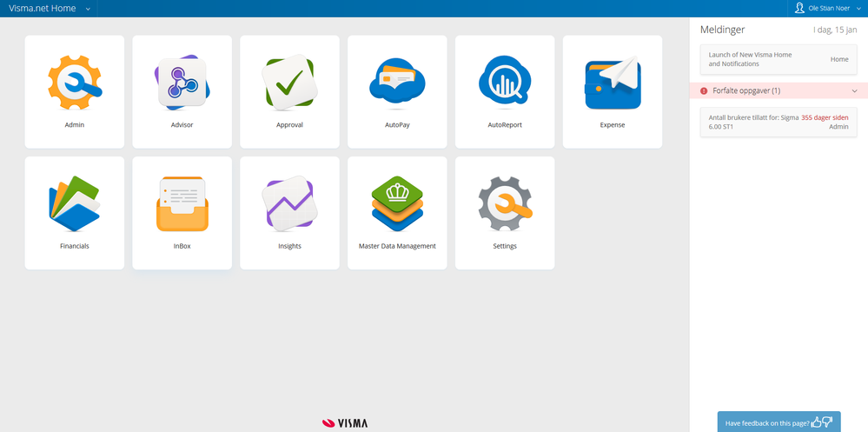Click Have feedback on this page button
The image size is (868, 432).
[779, 422]
